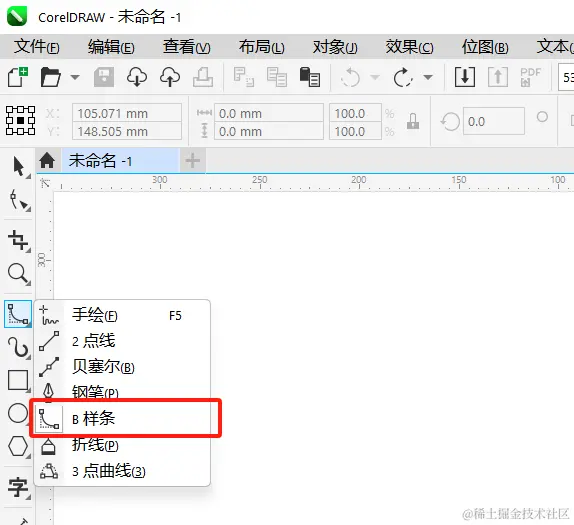This screenshot has height=525, width=574.
Task: Switch to the 未命名 -1 document tab
Action: pos(120,161)
